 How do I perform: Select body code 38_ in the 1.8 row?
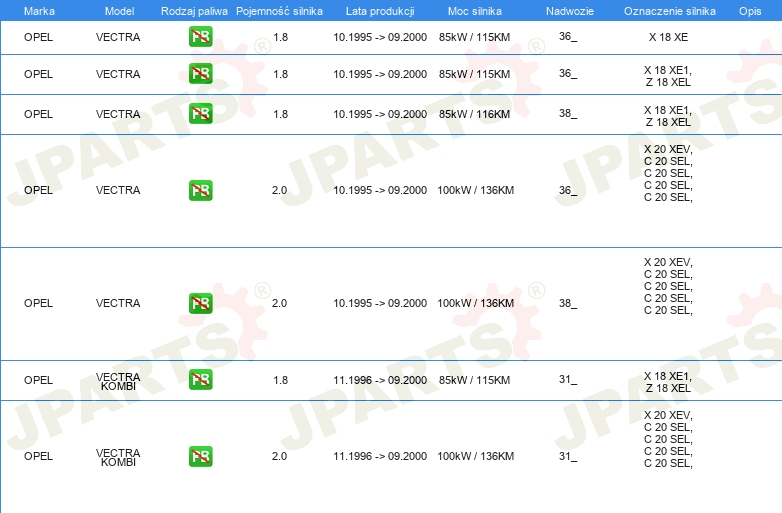tap(568, 114)
